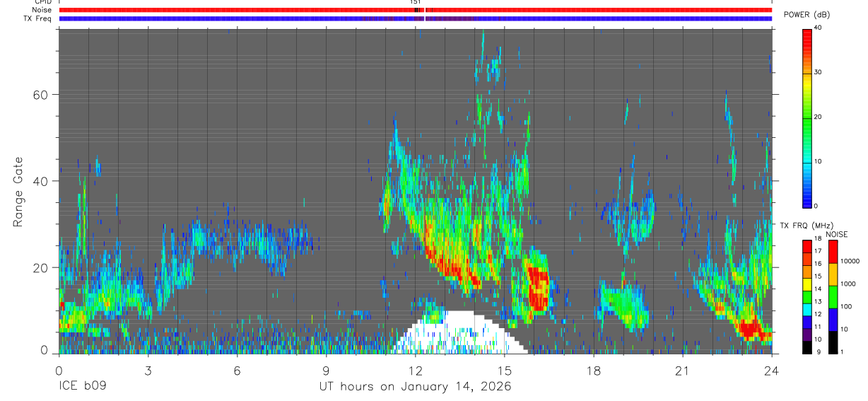868x401 pixels.
Task: Click the 'UT hours on January 14, 2026' axis title
Action: click(x=415, y=387)
